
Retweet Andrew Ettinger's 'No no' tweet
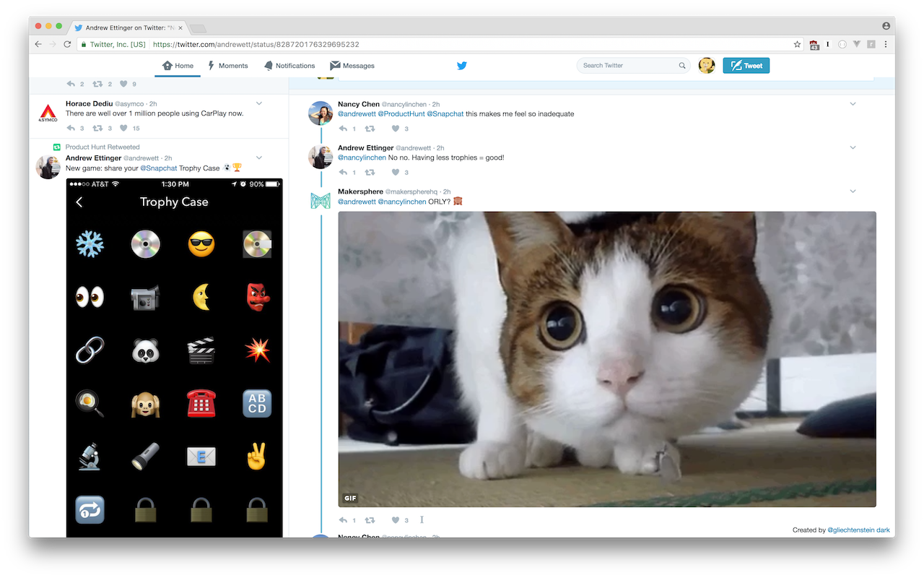tap(370, 172)
